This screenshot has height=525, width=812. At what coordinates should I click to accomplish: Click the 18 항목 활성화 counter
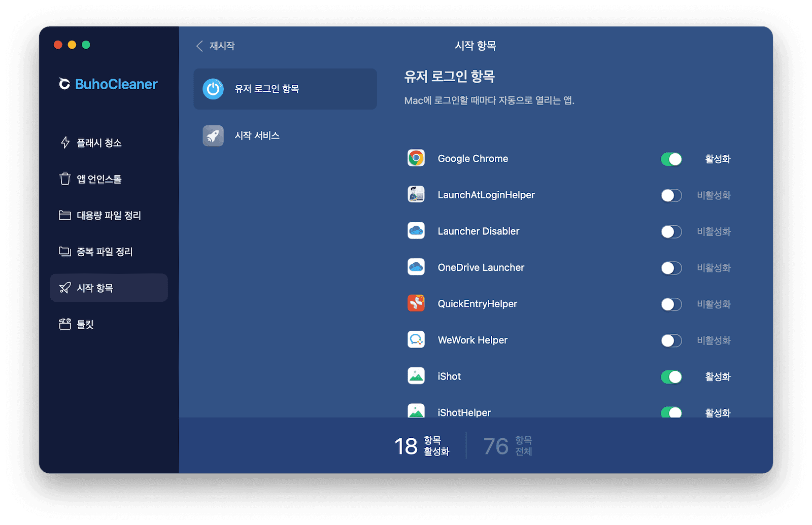[x=422, y=446]
